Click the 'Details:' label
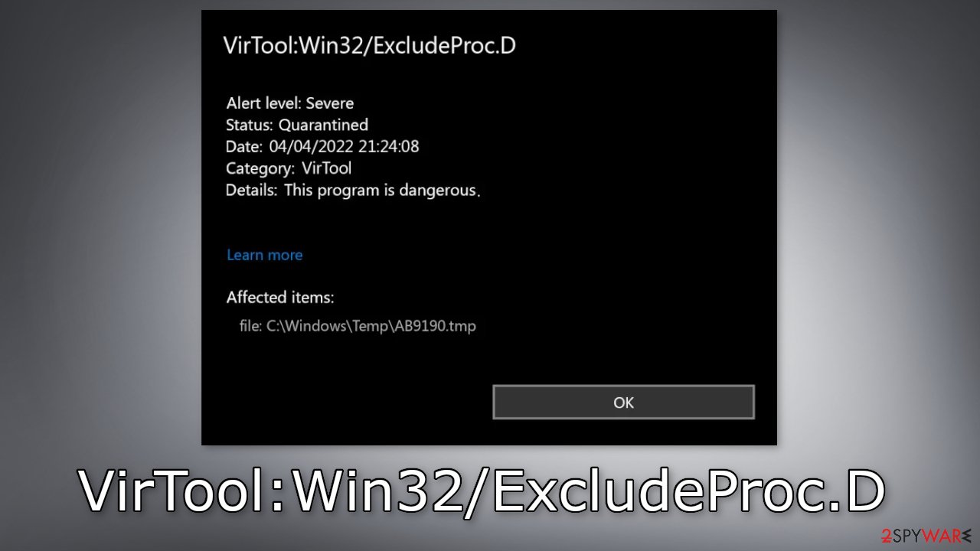Screen dimensions: 980x551 (x=252, y=191)
